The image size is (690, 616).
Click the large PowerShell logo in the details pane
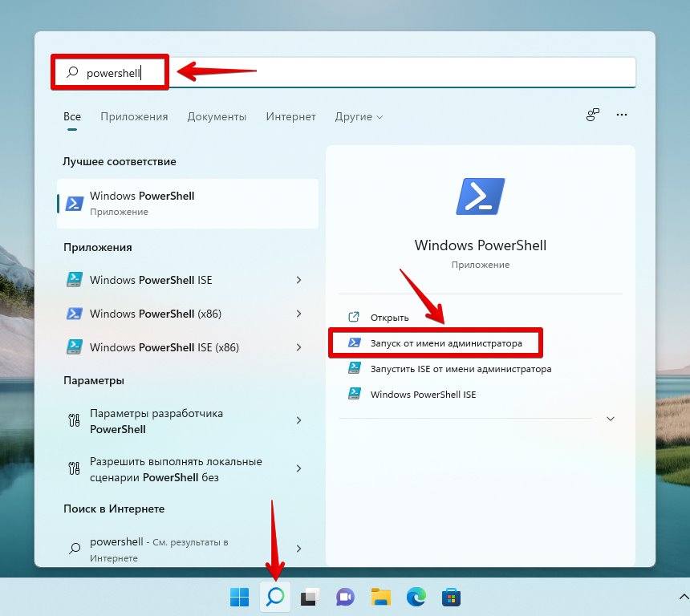coord(480,197)
